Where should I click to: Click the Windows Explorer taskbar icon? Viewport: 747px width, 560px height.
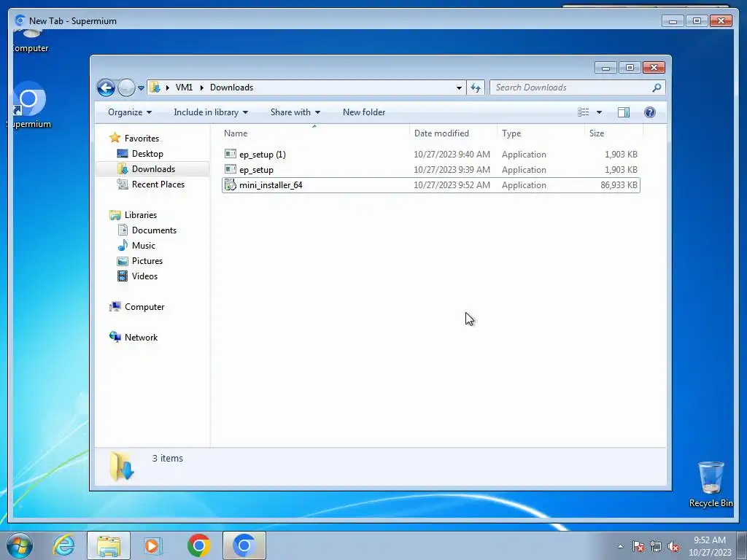[x=109, y=545]
